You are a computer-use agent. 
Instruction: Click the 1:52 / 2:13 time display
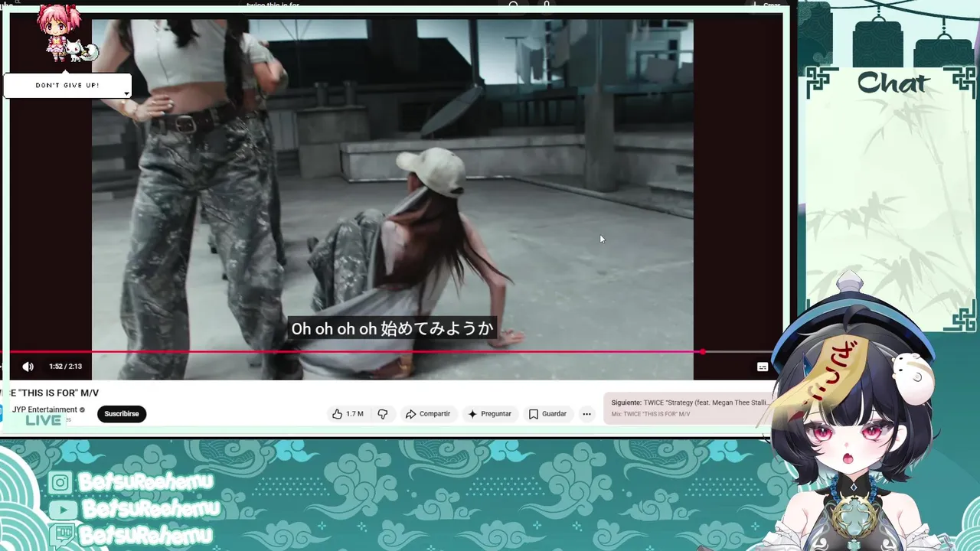65,367
